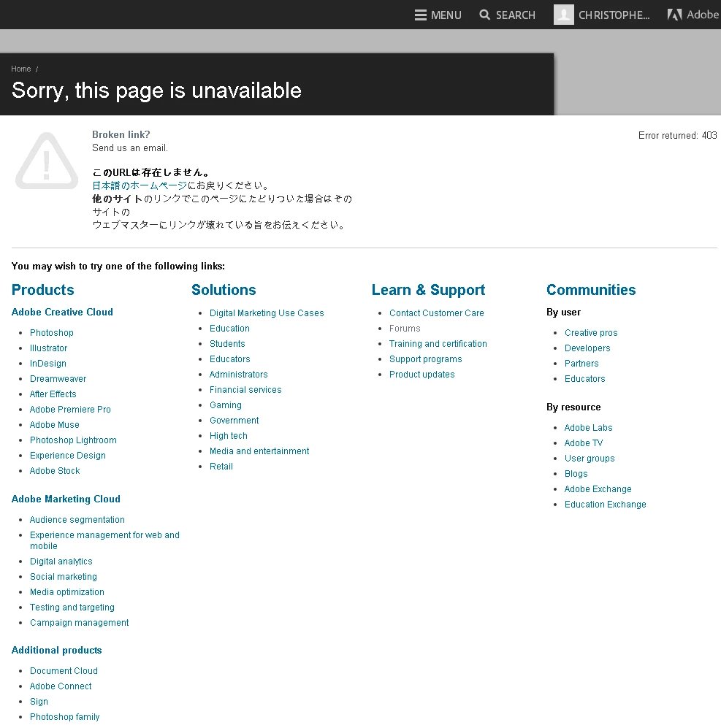Open the User groups link
This screenshot has height=728, width=721.
tap(590, 459)
